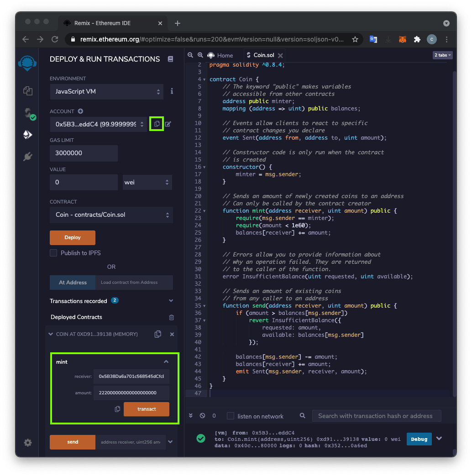Open the documentation icon beside panel title
This screenshot has height=476, width=472.
[170, 59]
